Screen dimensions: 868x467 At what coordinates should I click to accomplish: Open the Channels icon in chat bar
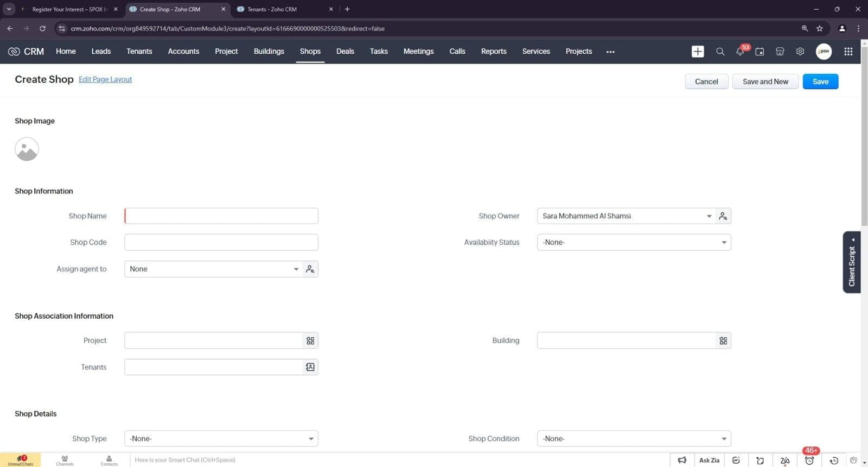pos(65,460)
